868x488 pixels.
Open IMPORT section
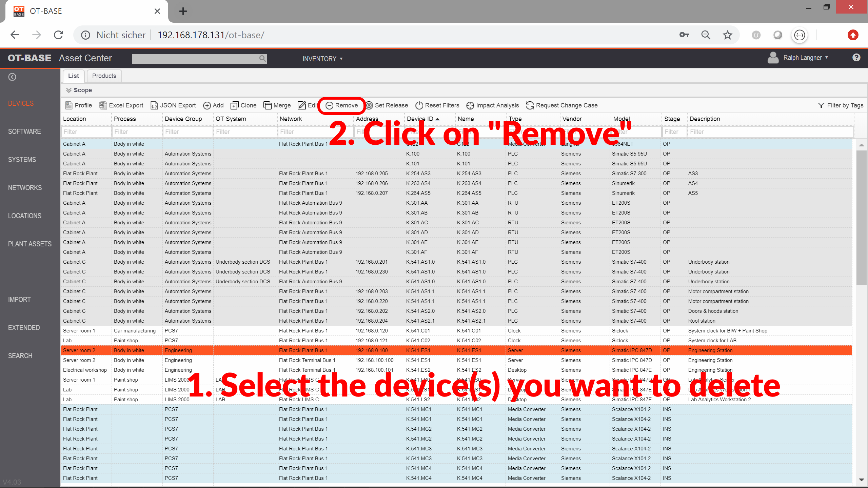[x=19, y=300]
